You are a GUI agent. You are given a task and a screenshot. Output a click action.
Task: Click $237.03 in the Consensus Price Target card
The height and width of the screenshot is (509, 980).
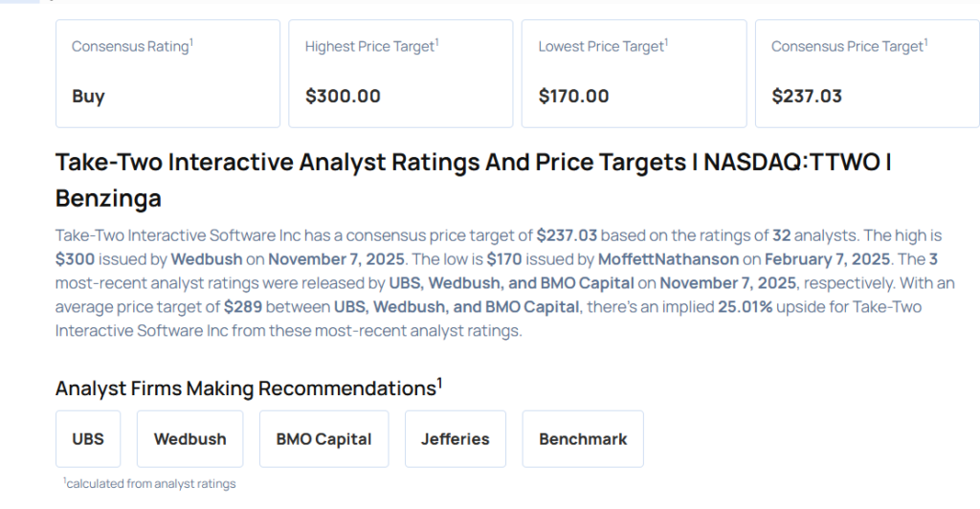click(807, 96)
